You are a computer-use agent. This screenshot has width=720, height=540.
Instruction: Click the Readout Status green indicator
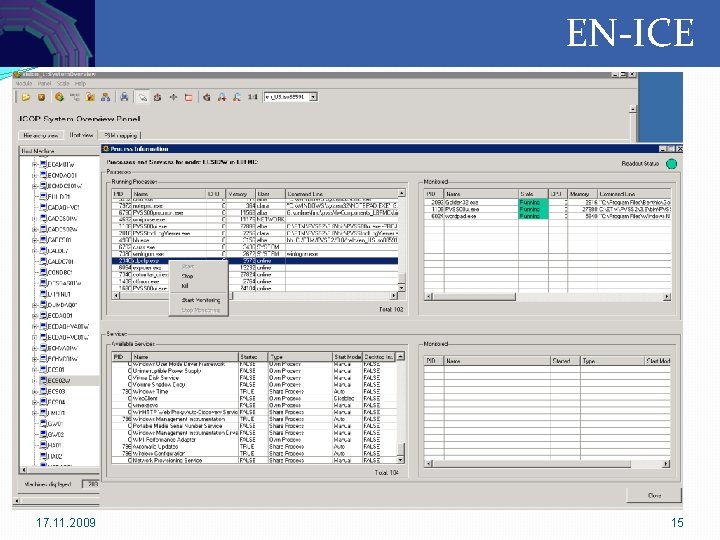click(671, 164)
